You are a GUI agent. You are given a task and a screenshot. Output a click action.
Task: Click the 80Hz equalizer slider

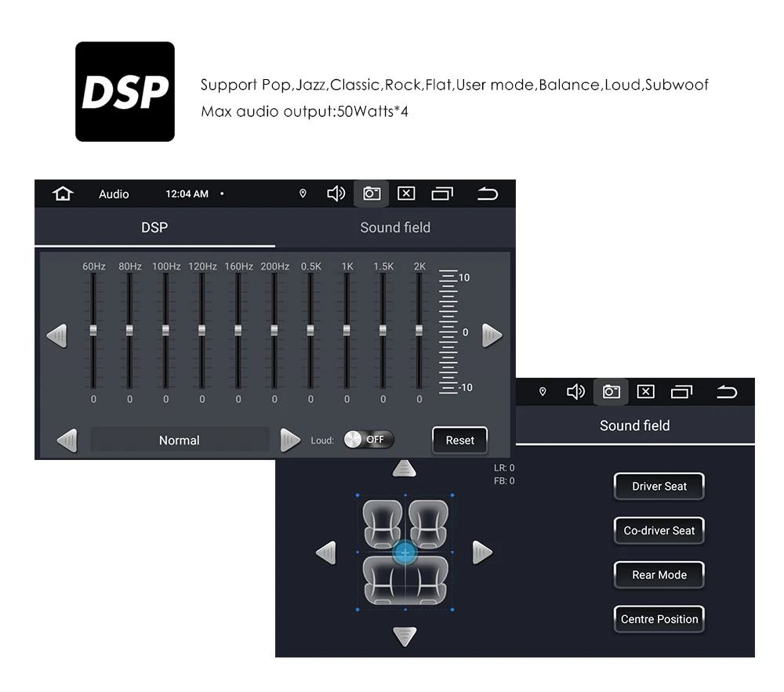pyautogui.click(x=129, y=331)
